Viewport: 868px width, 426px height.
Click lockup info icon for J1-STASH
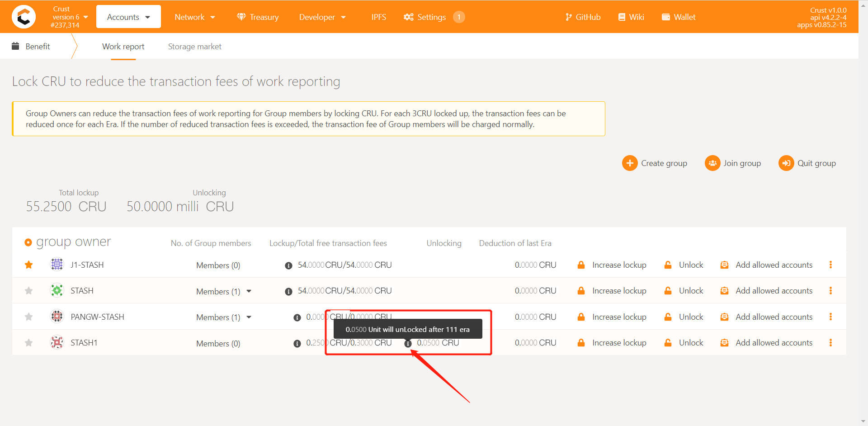tap(288, 265)
